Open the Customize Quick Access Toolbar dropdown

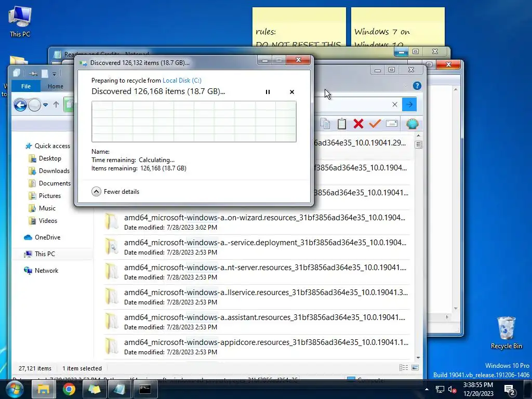54,74
